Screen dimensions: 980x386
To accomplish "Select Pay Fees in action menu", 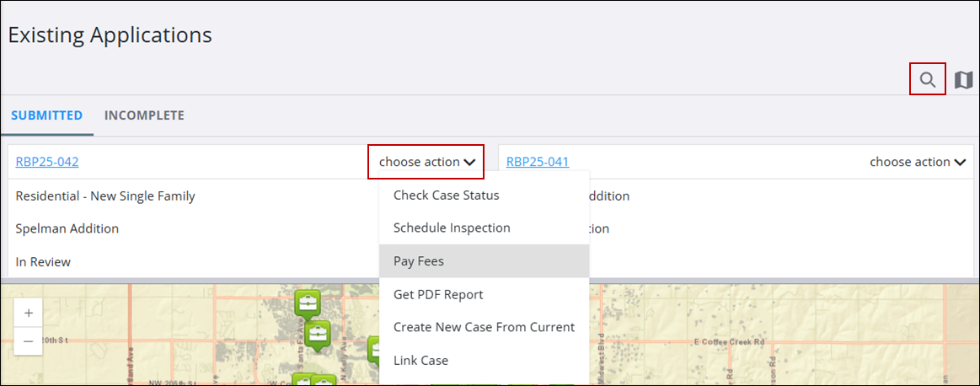I will 419,261.
